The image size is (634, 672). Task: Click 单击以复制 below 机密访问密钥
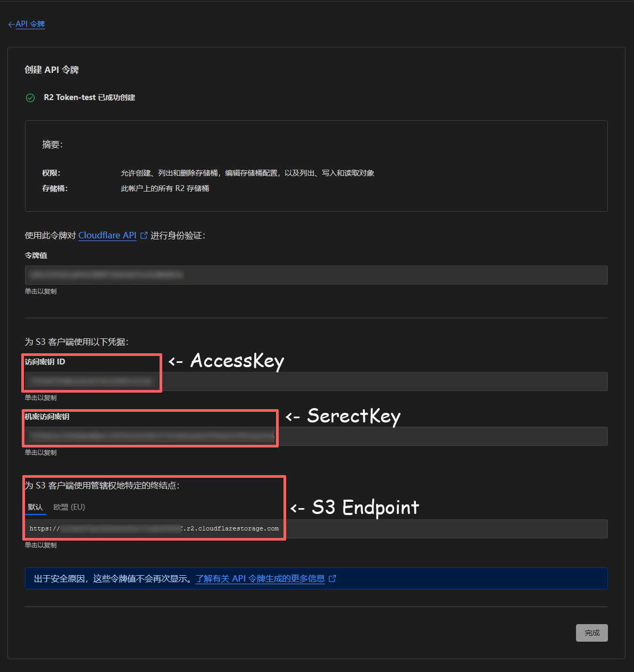click(x=40, y=453)
